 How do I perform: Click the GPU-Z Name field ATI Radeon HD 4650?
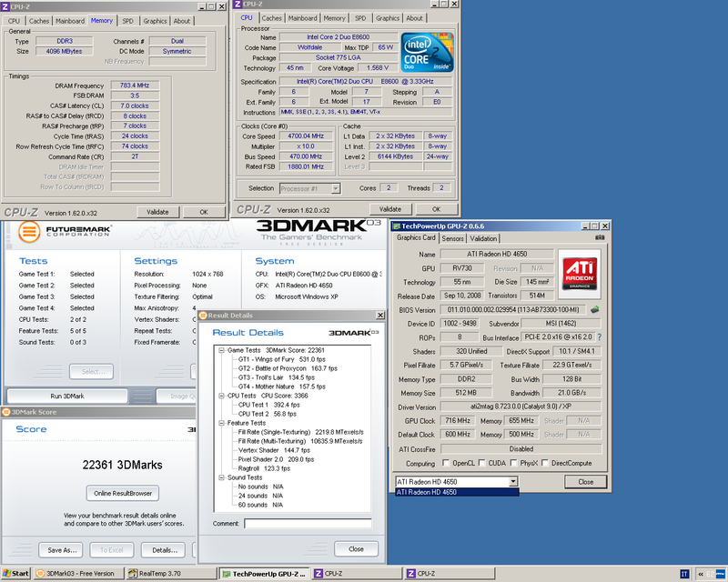click(x=497, y=254)
